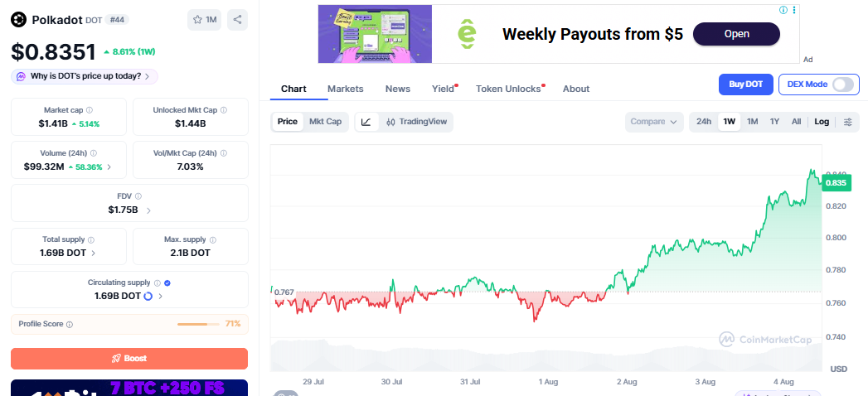Toggle Log scale on chart
Image resolution: width=868 pixels, height=396 pixels.
822,122
